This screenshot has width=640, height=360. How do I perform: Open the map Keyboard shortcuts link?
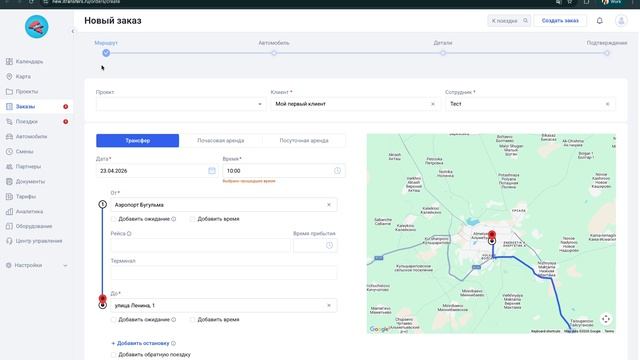point(546,331)
